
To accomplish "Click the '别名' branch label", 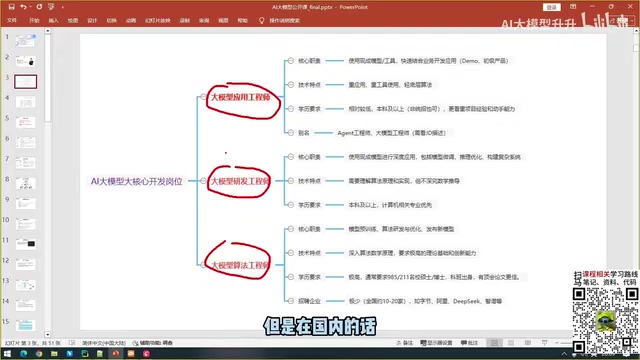I will [304, 133].
